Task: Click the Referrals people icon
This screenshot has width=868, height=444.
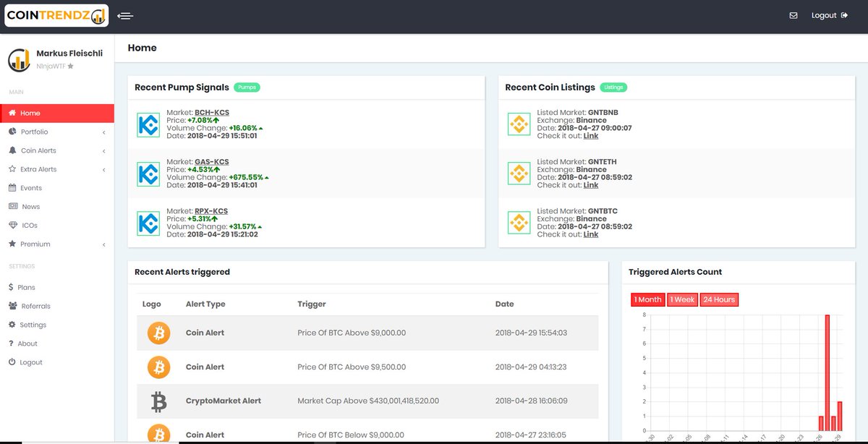Action: point(13,306)
